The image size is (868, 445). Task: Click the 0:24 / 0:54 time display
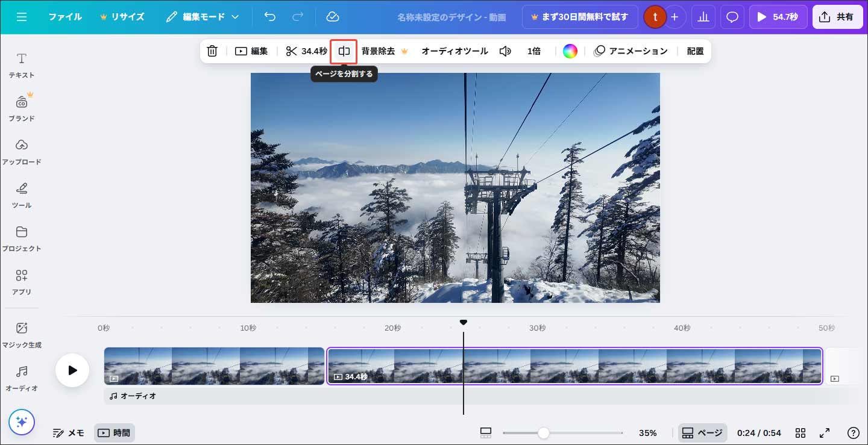click(x=759, y=432)
